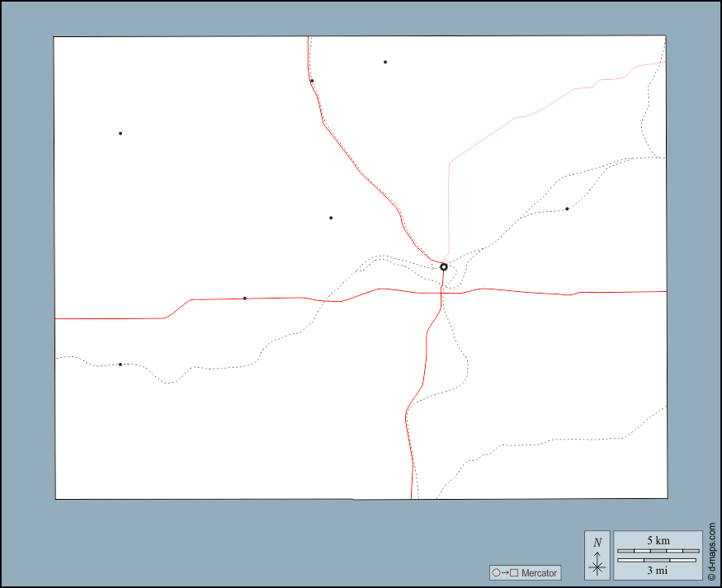Click the red road south of the main city
Image resolution: width=722 pixels, height=588 pixels.
423,371
